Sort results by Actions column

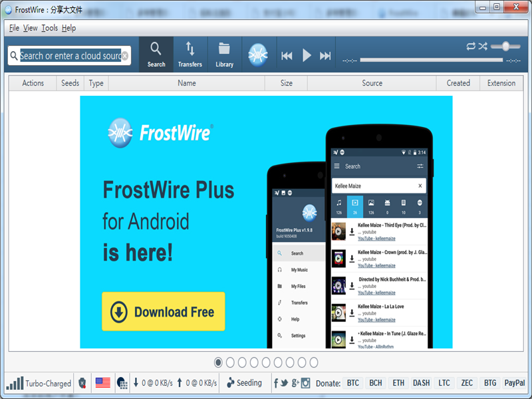point(33,83)
